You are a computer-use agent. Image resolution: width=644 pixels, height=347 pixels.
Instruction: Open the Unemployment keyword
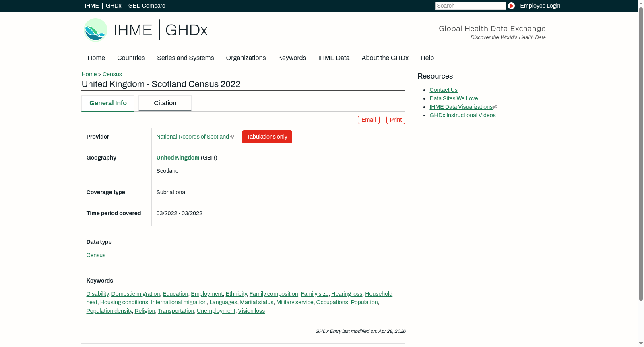216,311
